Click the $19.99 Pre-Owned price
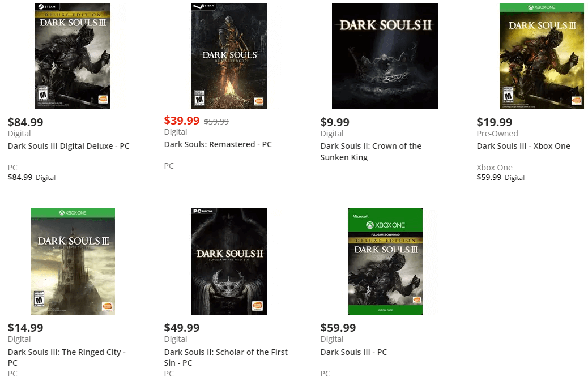This screenshot has width=588, height=381. (494, 122)
